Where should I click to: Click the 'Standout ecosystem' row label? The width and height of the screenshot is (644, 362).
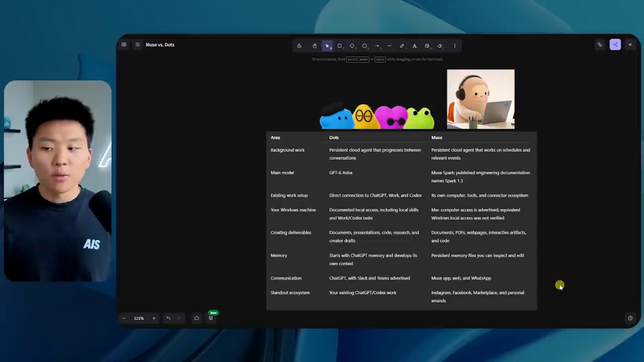(290, 293)
